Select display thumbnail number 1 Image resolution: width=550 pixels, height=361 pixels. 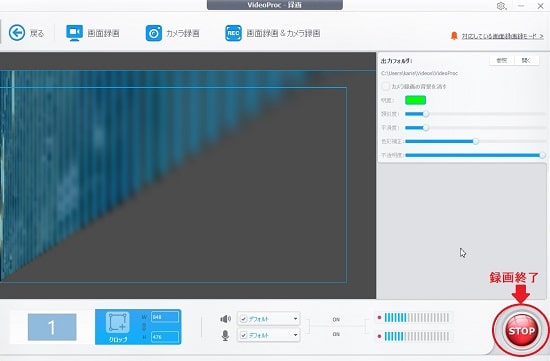[52, 327]
